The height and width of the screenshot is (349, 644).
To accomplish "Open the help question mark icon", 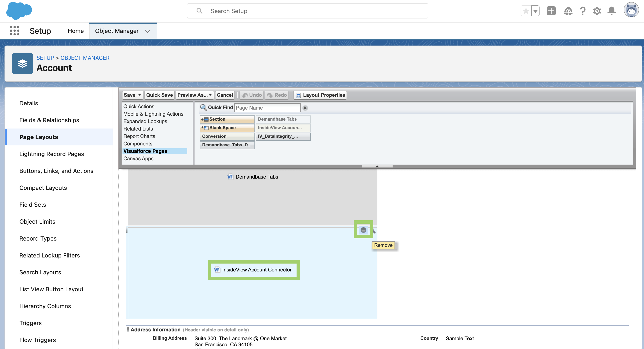I will tap(583, 11).
